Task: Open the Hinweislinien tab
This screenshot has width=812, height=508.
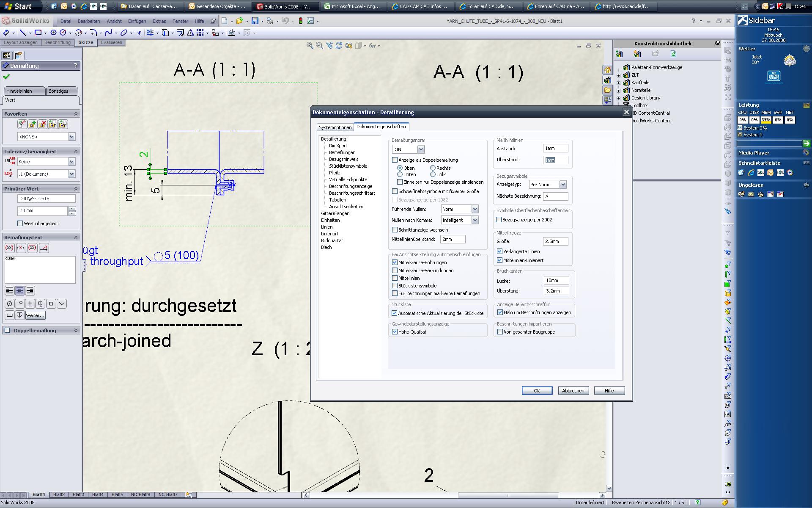Action: coord(24,91)
